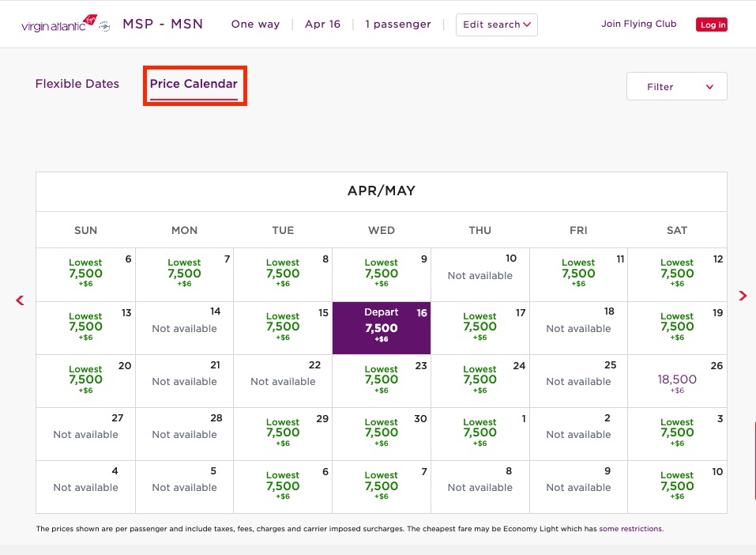Viewport: 756px width, 555px height.
Task: Switch to the Flexible Dates tab
Action: pyautogui.click(x=77, y=84)
